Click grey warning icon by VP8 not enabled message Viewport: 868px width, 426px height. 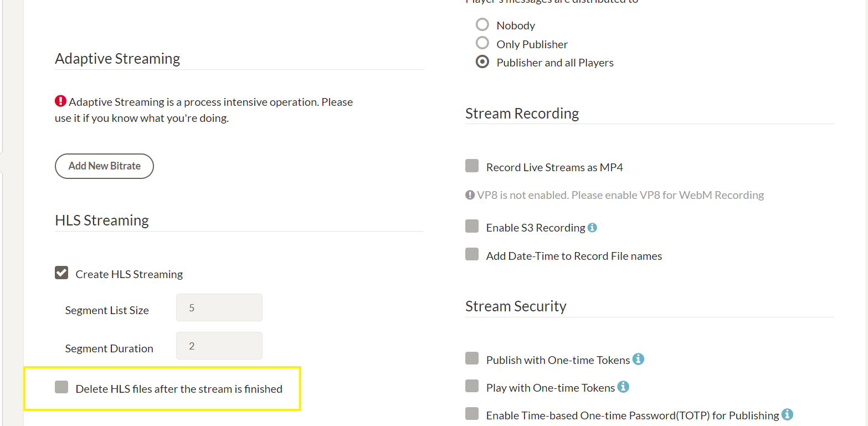[x=470, y=195]
